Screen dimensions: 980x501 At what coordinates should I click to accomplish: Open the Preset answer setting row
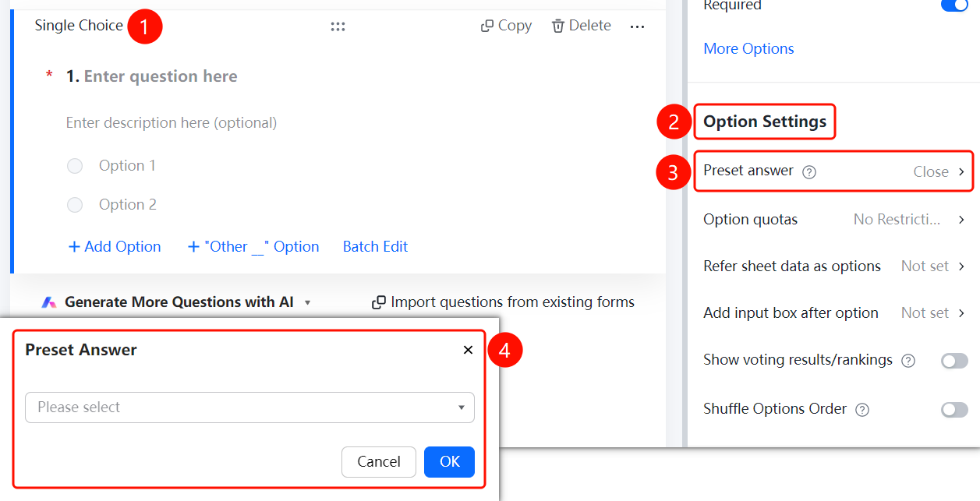point(835,171)
